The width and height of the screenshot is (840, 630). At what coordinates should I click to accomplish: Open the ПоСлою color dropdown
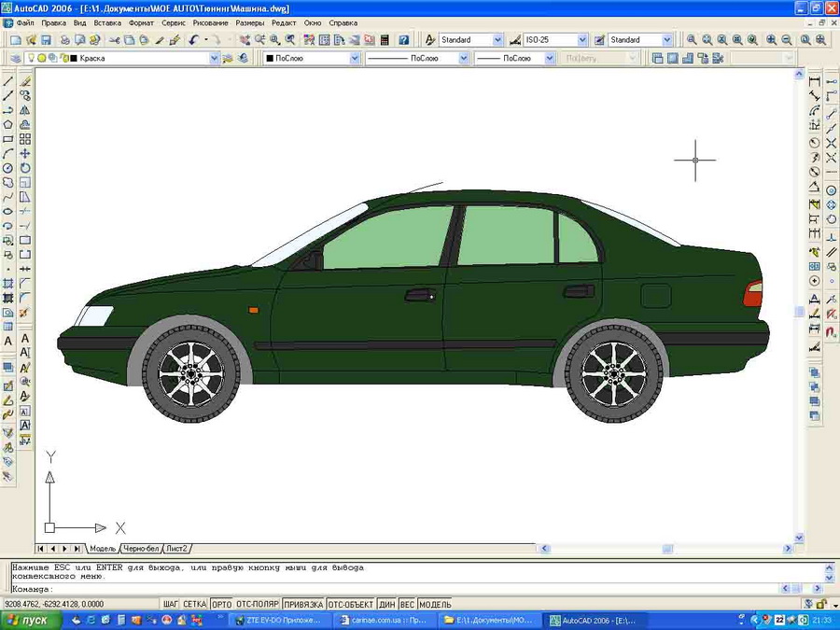coord(354,58)
